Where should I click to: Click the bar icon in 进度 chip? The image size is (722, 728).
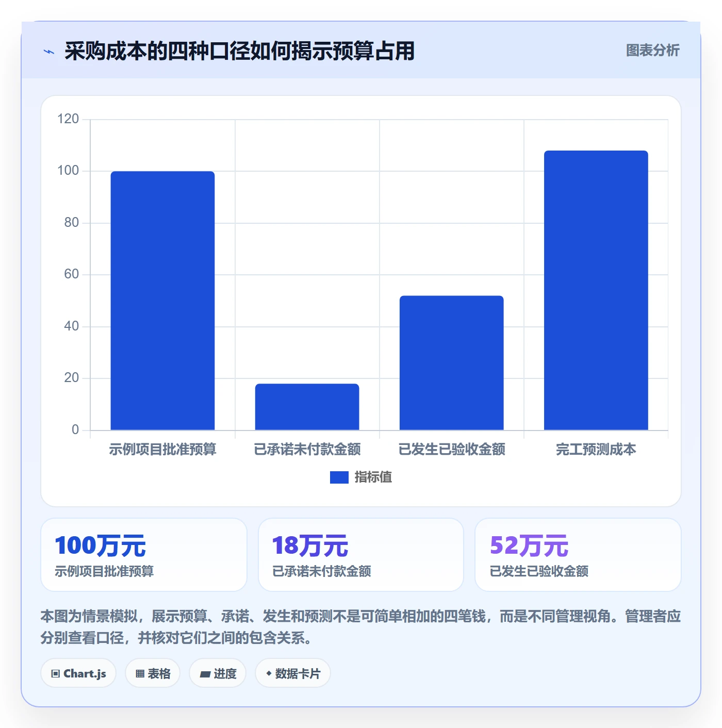coord(205,674)
